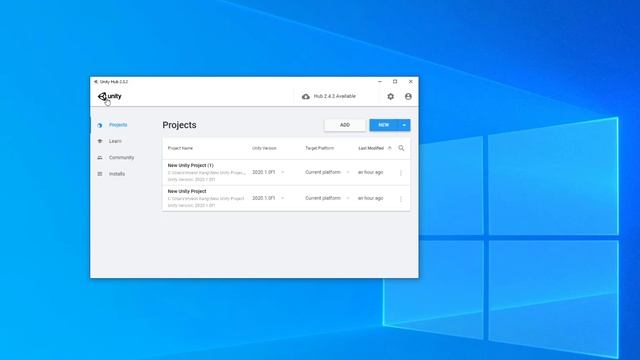640x360 pixels.
Task: Minimize the Unity Hub window
Action: pyautogui.click(x=380, y=82)
